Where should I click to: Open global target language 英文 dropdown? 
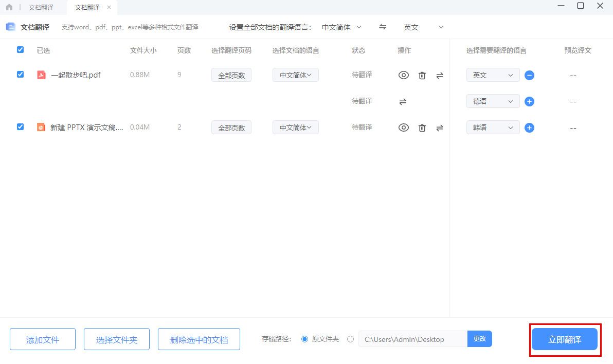(424, 27)
